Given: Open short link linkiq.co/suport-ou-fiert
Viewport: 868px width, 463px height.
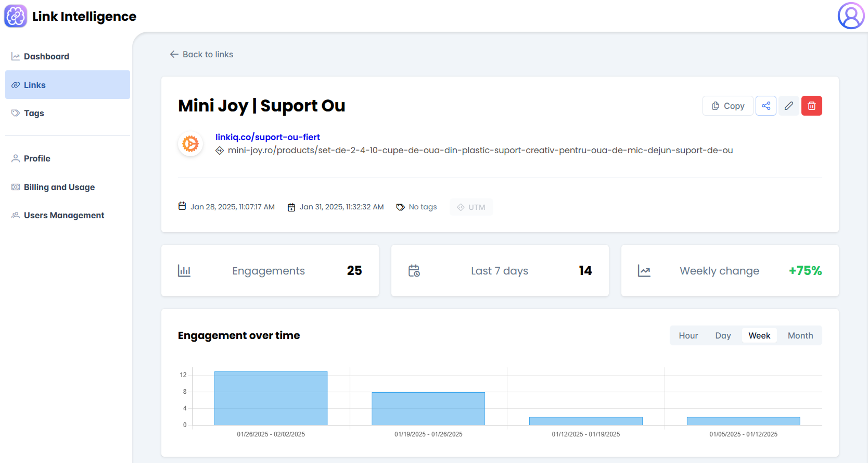Looking at the screenshot, I should tap(267, 137).
